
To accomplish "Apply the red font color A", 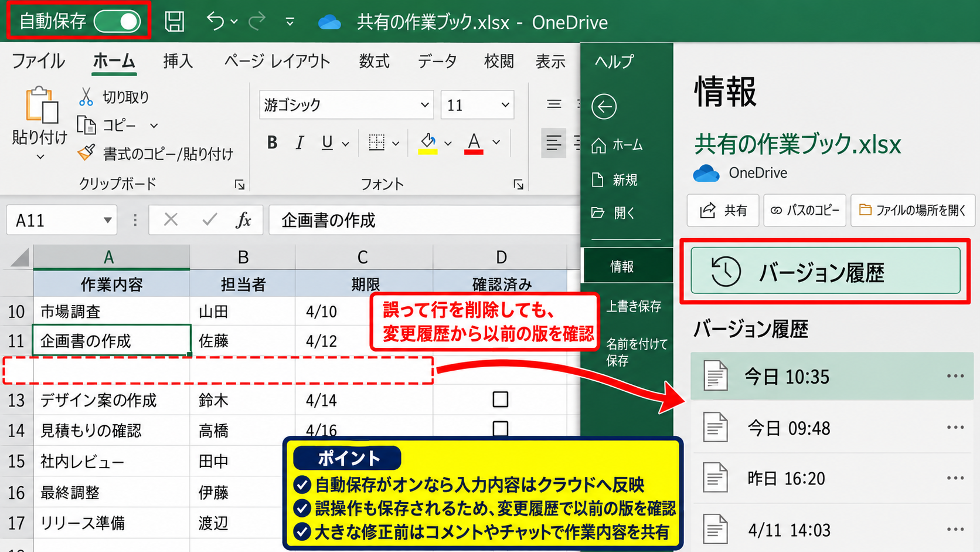I will [474, 143].
